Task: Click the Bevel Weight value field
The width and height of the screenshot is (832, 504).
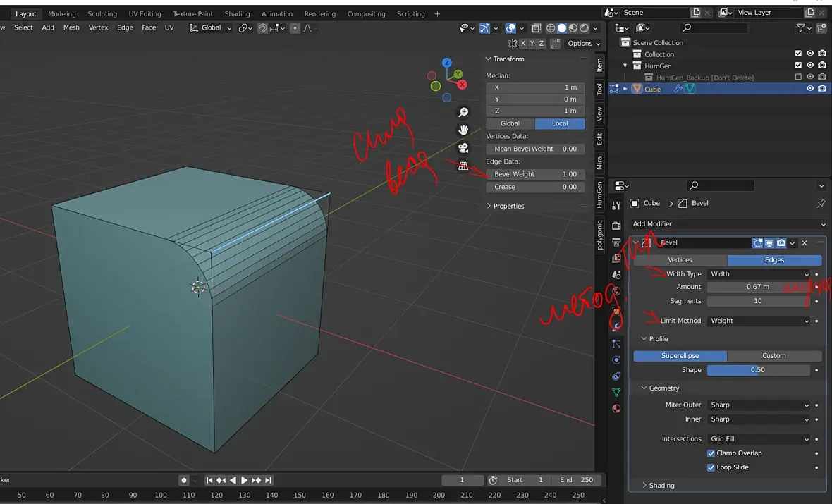Action: coord(535,174)
